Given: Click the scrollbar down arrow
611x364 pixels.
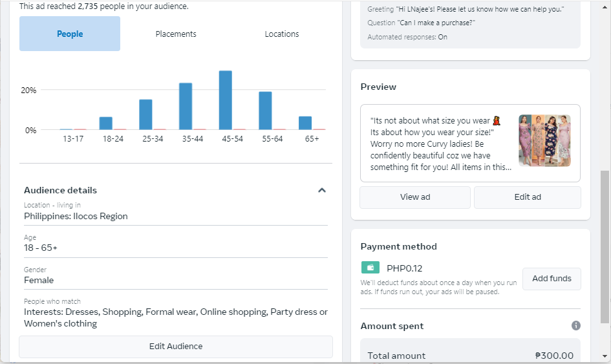Looking at the screenshot, I should pos(605,356).
